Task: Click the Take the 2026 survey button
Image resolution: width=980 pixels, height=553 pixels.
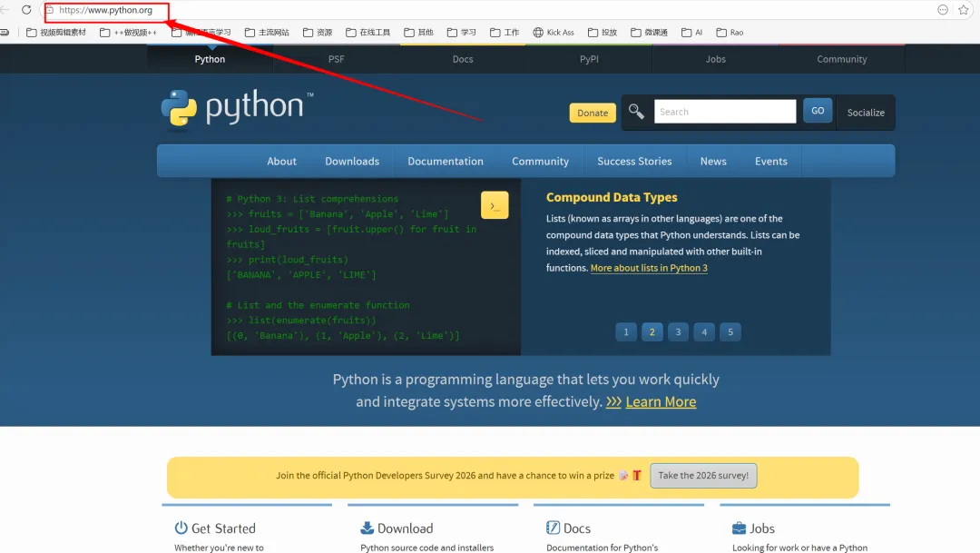Action: 703,476
